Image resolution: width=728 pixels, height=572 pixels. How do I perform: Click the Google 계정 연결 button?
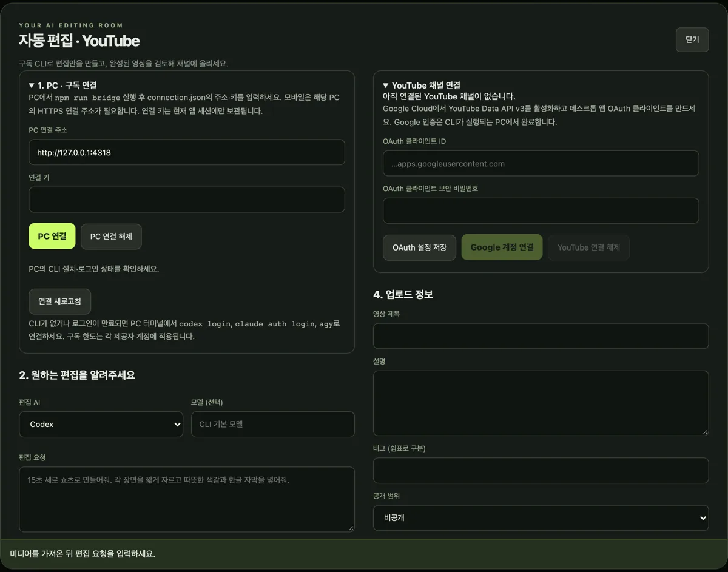pos(502,247)
